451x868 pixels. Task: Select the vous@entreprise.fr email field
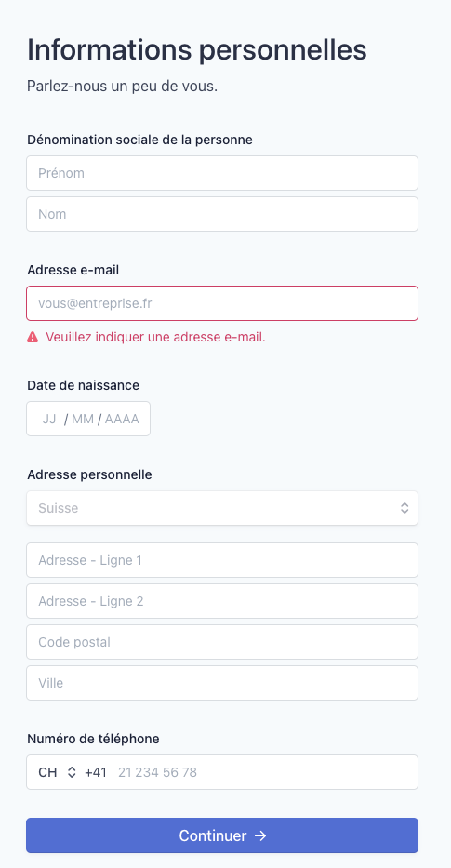(222, 302)
